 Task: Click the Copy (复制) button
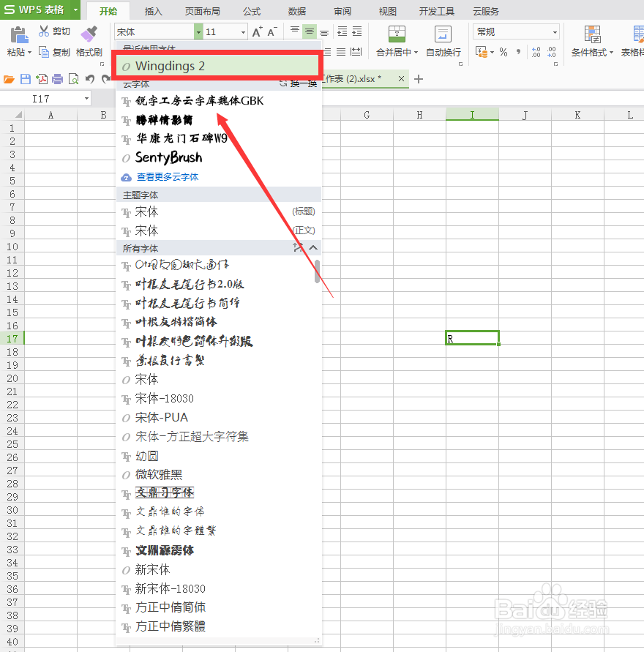coord(54,53)
